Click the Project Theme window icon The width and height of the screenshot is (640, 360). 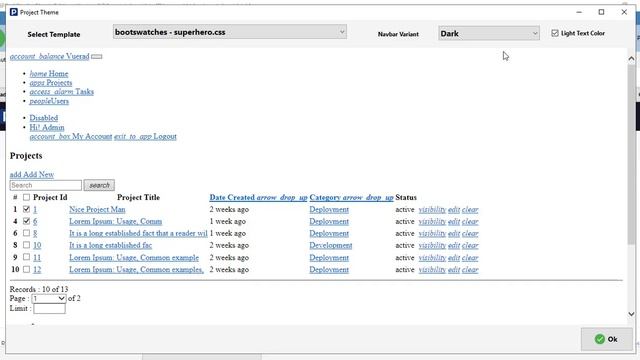pos(14,12)
